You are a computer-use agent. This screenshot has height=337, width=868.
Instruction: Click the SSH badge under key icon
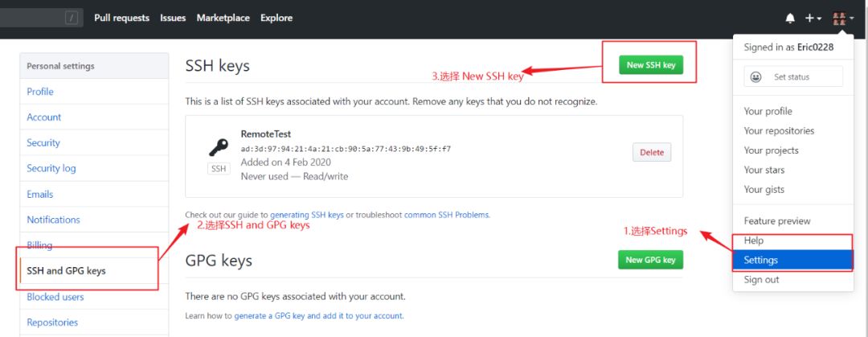pos(219,169)
